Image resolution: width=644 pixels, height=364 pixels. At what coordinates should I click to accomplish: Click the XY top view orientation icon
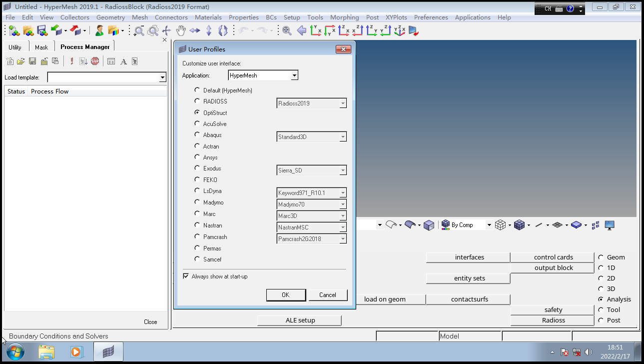point(316,30)
